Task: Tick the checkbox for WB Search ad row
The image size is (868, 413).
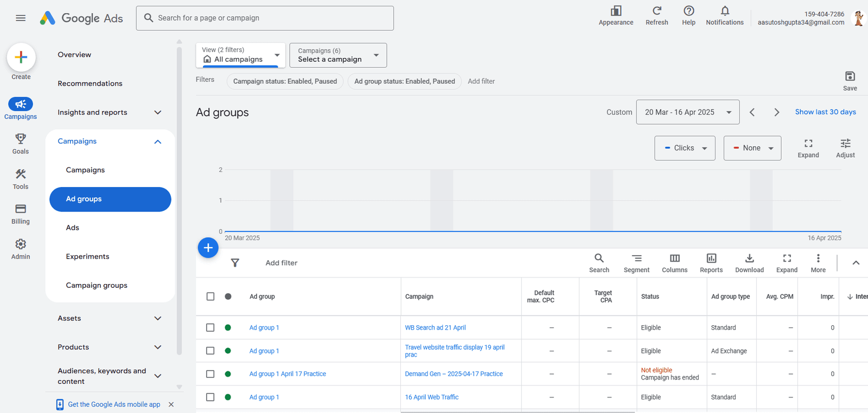Action: pos(210,327)
